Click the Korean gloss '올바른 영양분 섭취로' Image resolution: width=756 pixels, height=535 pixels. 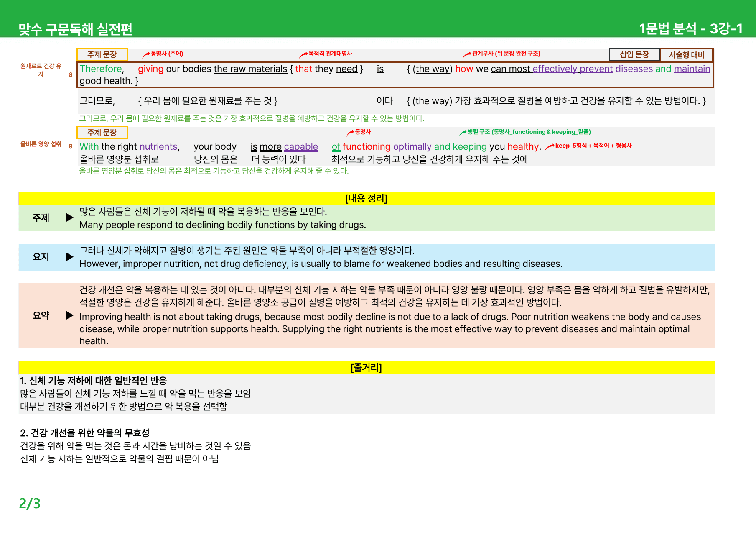(x=119, y=159)
